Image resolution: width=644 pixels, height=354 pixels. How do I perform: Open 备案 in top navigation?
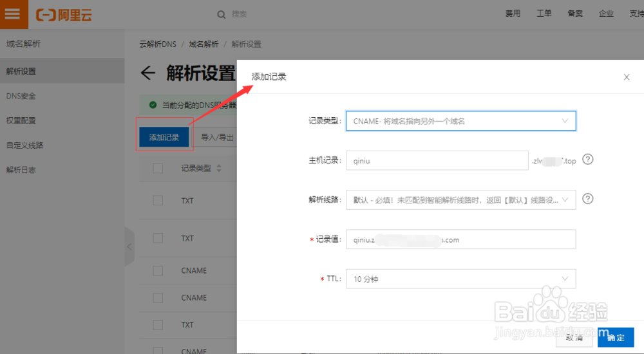pyautogui.click(x=575, y=14)
